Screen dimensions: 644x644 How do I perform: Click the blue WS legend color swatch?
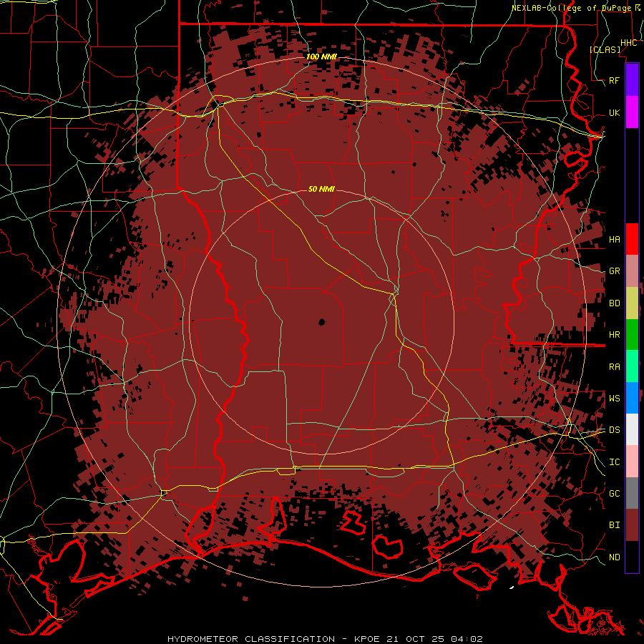point(632,398)
